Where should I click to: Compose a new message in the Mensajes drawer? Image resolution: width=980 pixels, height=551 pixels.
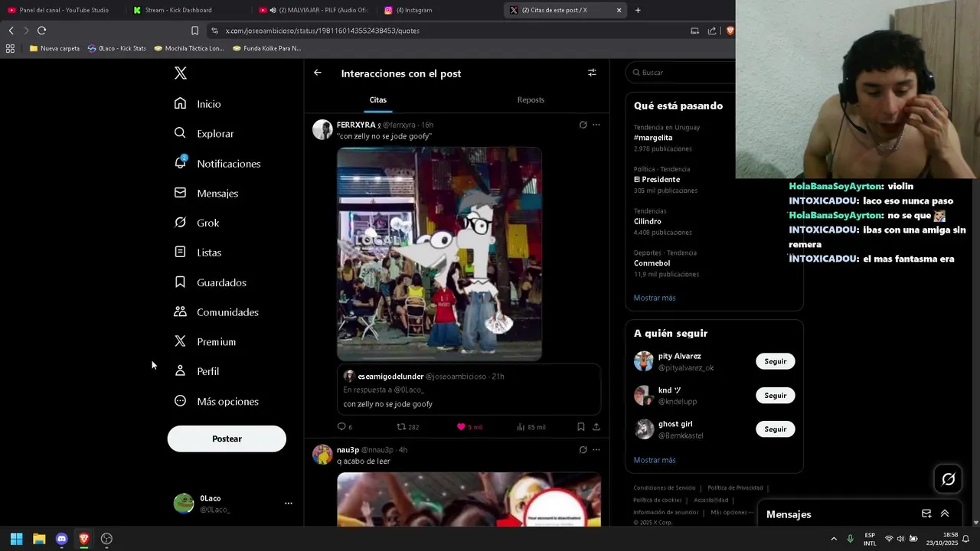pos(926,514)
